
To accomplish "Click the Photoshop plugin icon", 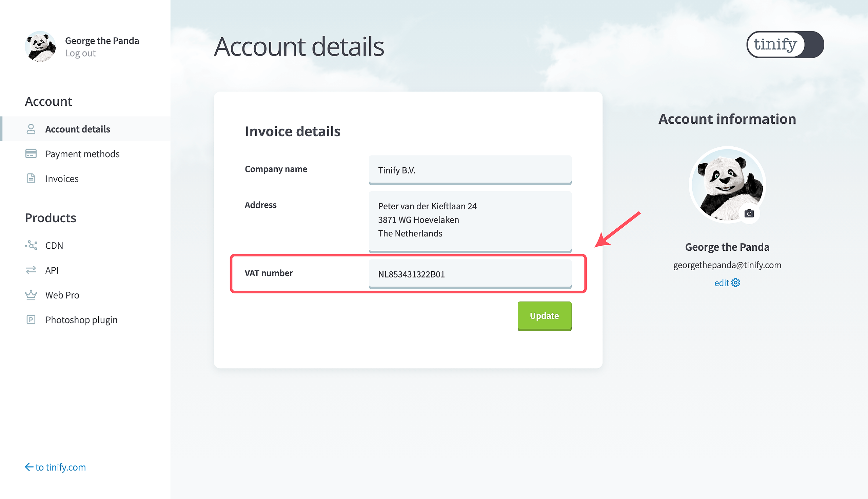I will click(31, 319).
